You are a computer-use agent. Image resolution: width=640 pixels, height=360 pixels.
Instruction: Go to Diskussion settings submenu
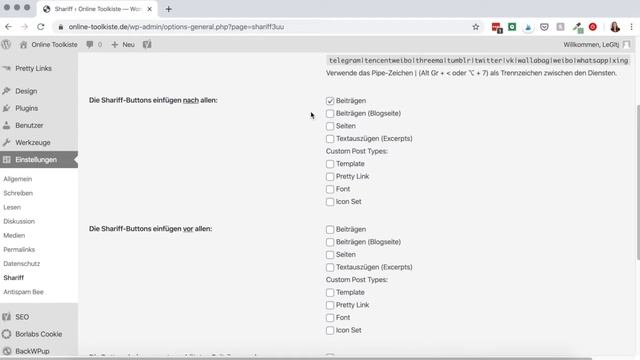(x=19, y=221)
